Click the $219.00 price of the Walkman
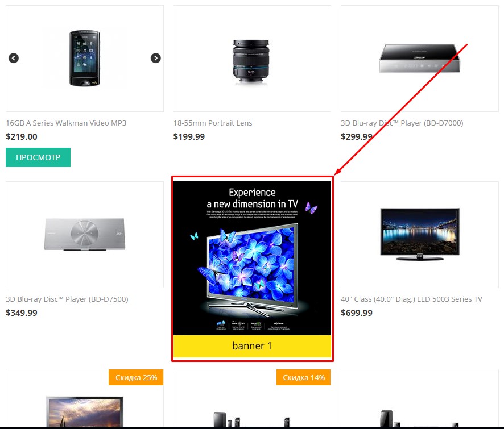The width and height of the screenshot is (504, 429). click(22, 136)
